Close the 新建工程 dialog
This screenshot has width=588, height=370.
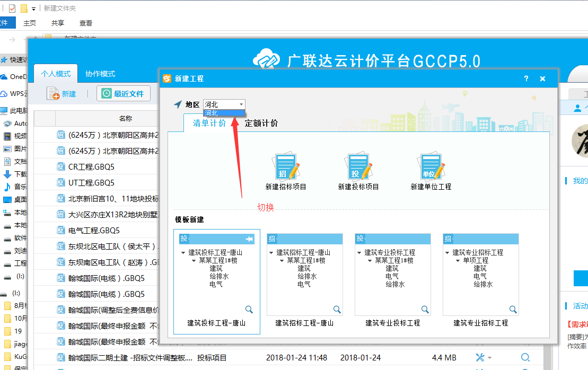(542, 79)
